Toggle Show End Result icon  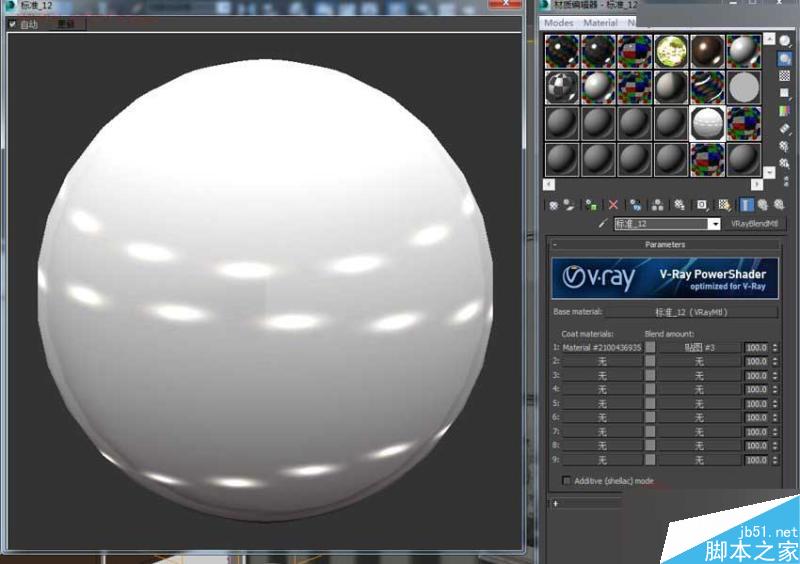(747, 204)
